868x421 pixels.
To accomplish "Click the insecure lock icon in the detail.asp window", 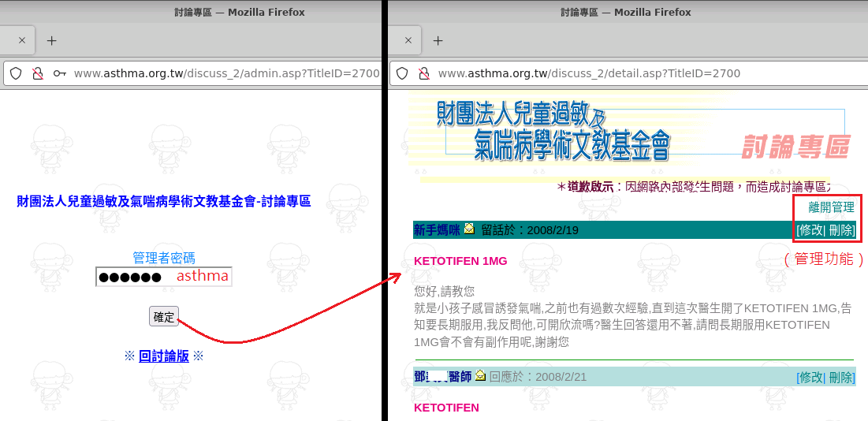I will coord(424,73).
